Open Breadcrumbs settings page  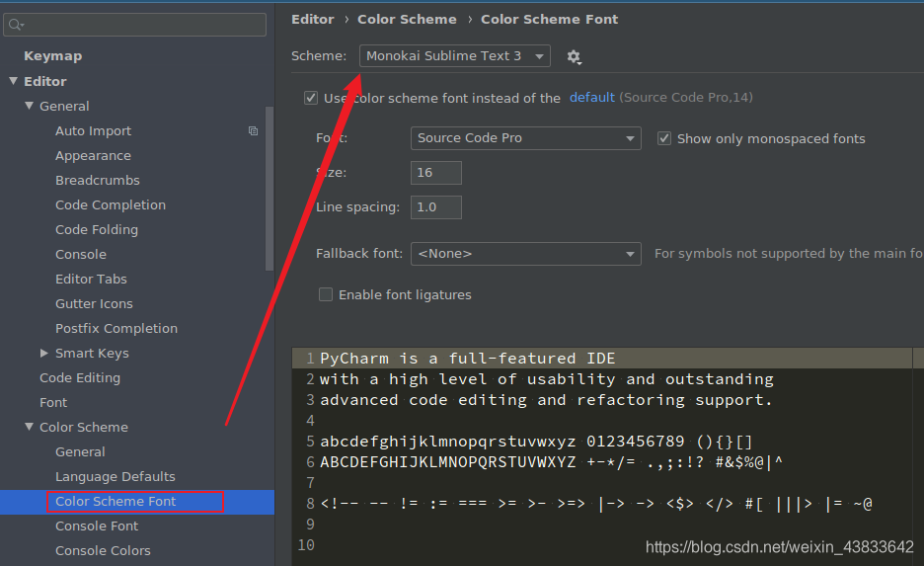tap(97, 181)
